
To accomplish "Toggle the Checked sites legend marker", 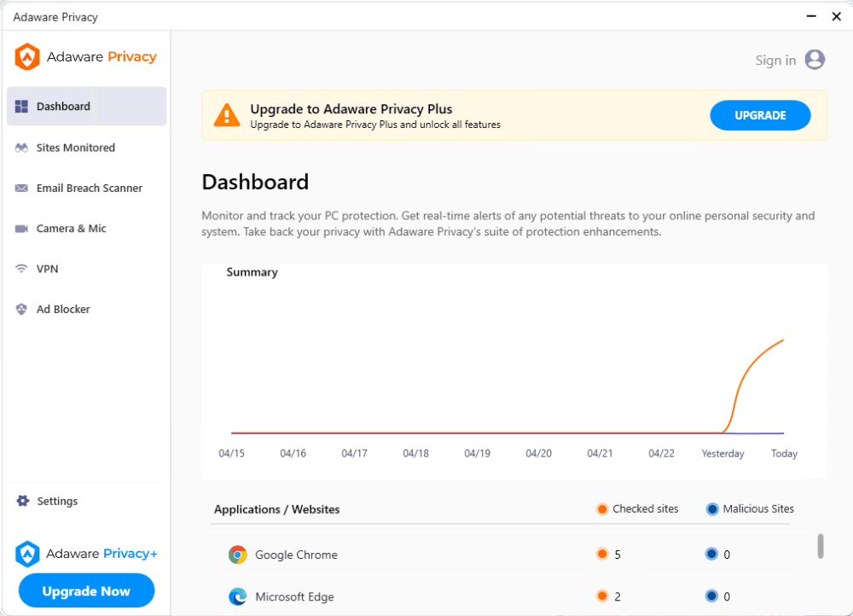I will coord(602,509).
